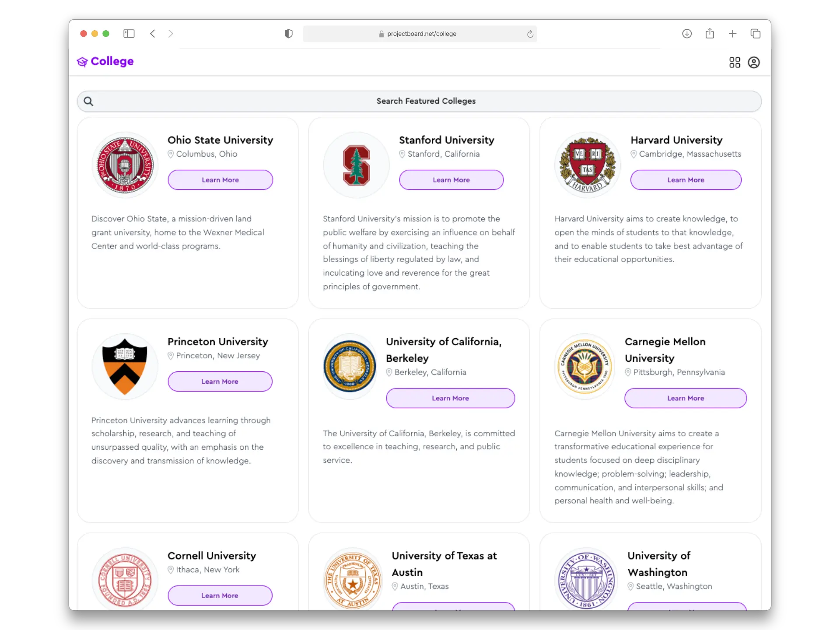Open the browser downloads icon
Viewport: 840px width, 630px height.
(687, 34)
